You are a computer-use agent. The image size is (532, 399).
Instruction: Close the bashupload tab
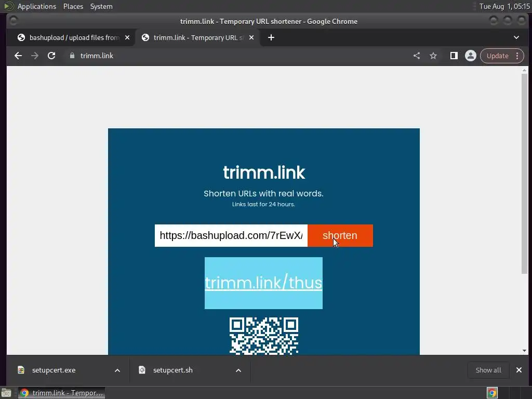[127, 37]
